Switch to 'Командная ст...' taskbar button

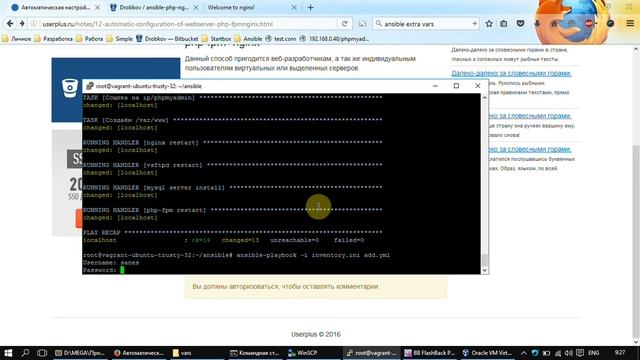click(255, 353)
